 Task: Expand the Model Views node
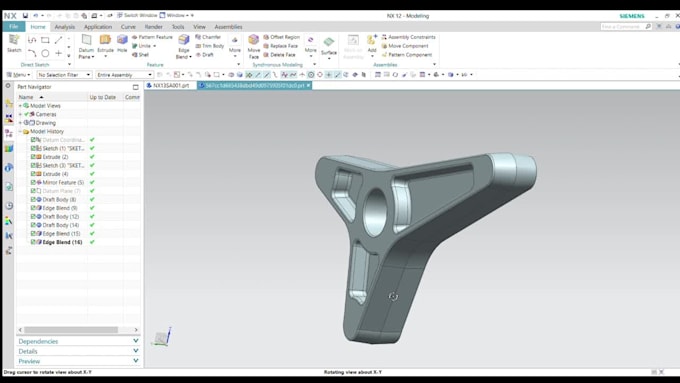20,105
